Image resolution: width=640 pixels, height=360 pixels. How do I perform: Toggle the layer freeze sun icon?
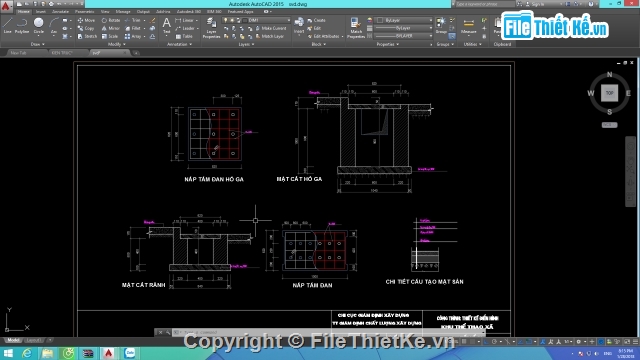tap(232, 20)
